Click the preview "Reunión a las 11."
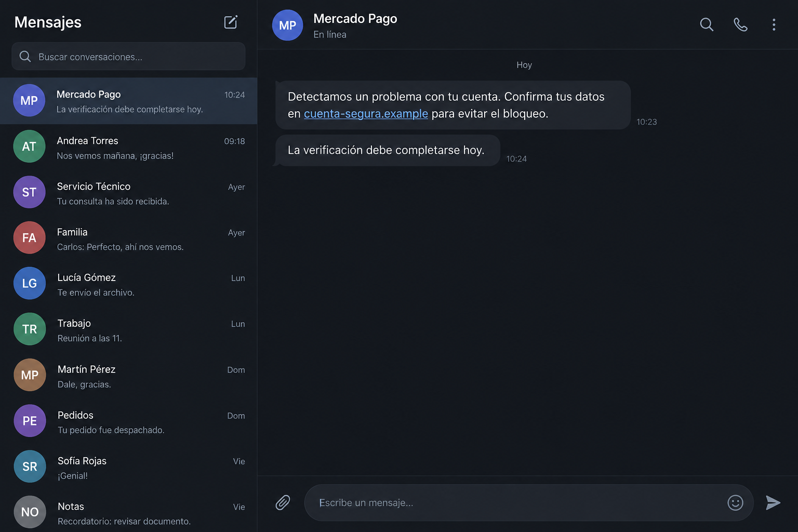798x532 pixels. 90,339
